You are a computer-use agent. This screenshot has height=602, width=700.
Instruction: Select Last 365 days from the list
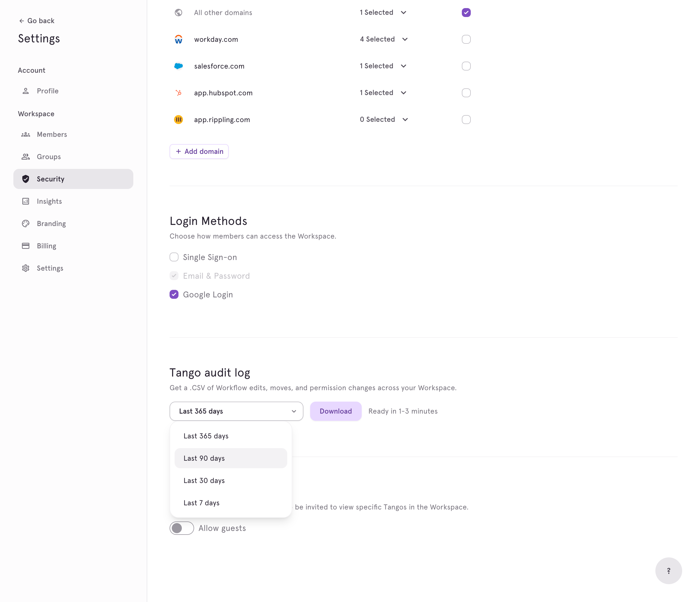coord(231,436)
